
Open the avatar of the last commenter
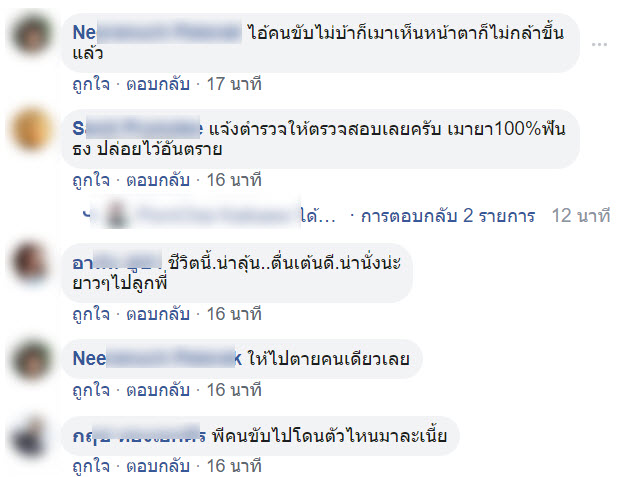tap(32, 436)
